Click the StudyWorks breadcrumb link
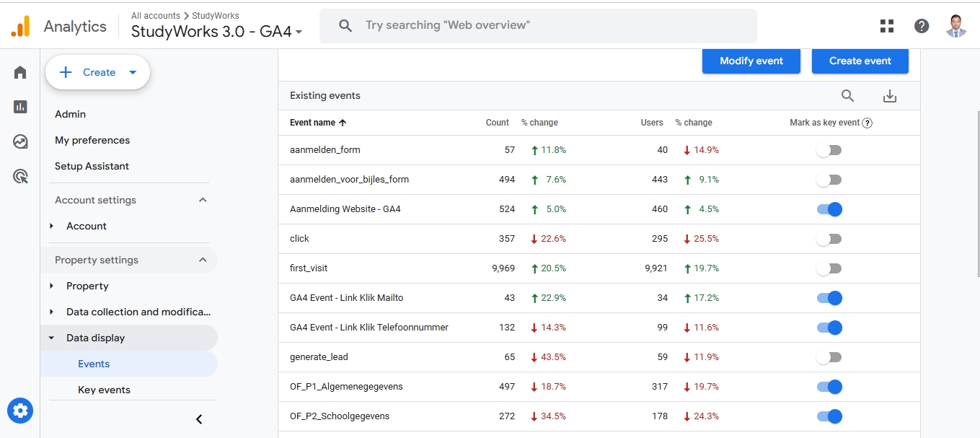 [216, 15]
